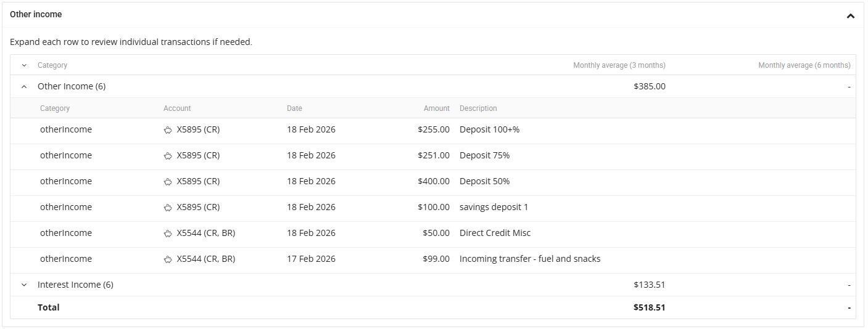The image size is (868, 329).
Task: Click piggy bank icon for savings deposit 1
Action: (x=167, y=208)
